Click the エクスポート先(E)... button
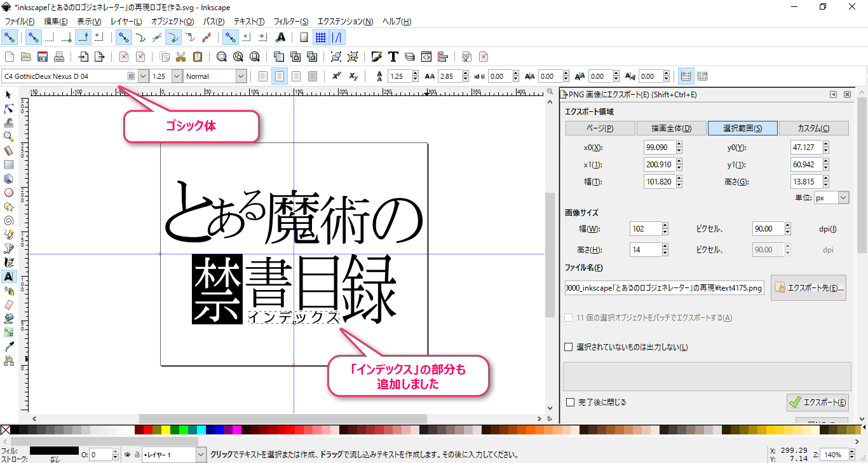This screenshot has width=868, height=463. pyautogui.click(x=809, y=288)
